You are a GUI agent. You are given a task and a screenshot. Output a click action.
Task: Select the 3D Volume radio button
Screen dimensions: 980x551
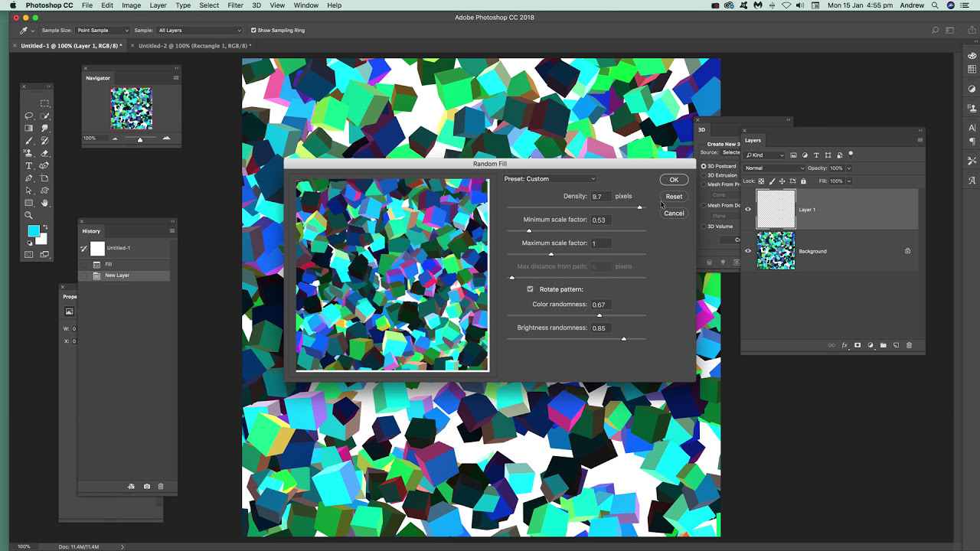704,227
